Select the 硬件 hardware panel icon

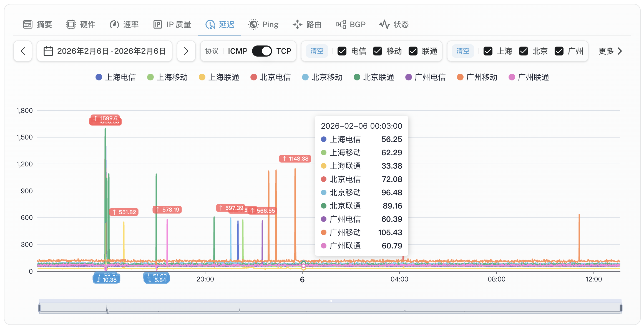71,24
